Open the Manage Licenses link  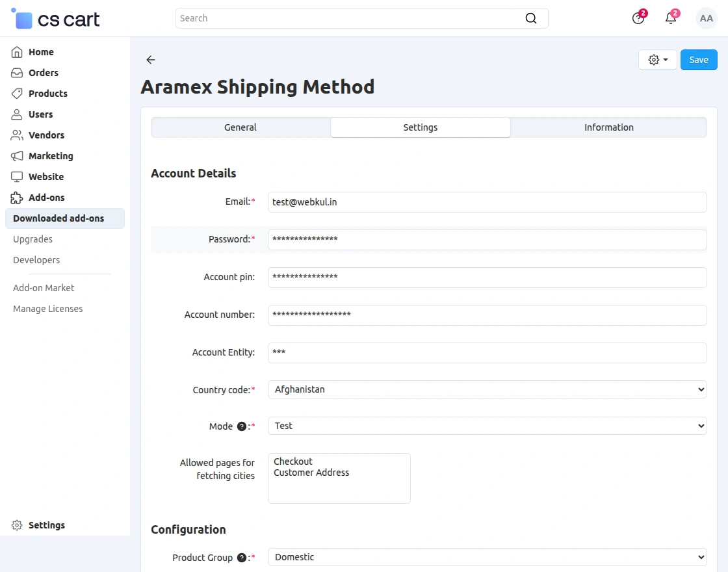(x=48, y=309)
